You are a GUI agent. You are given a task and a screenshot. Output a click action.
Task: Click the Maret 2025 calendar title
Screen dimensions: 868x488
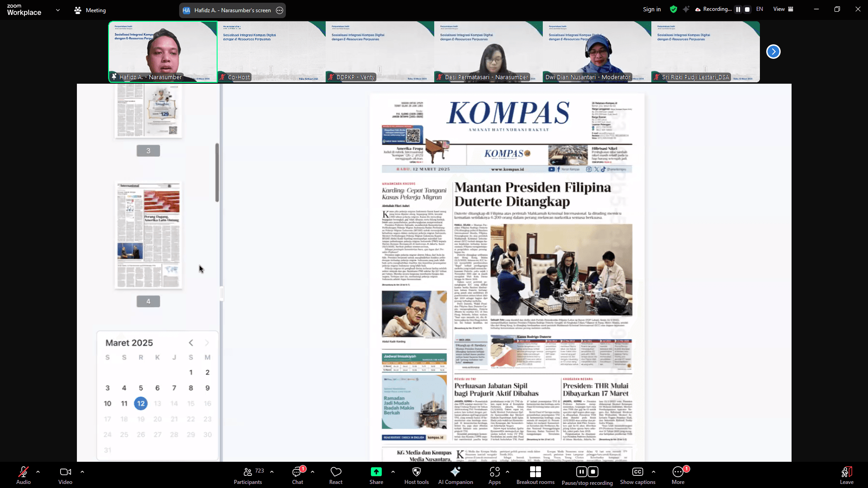129,343
